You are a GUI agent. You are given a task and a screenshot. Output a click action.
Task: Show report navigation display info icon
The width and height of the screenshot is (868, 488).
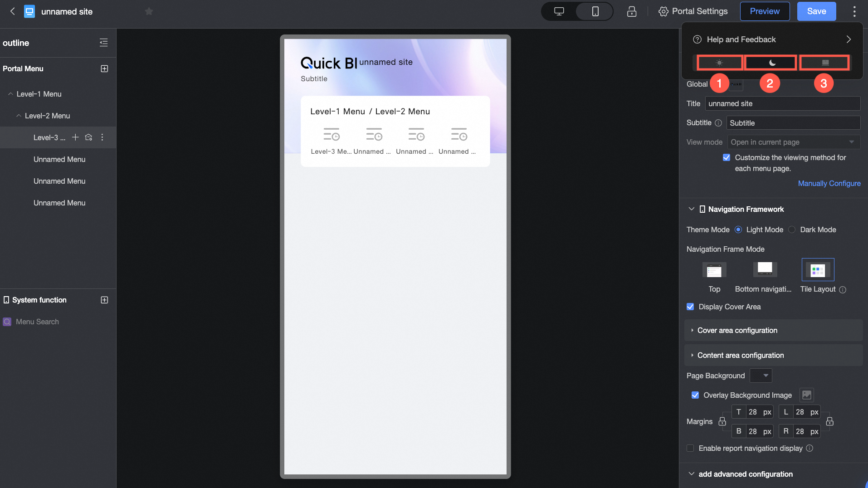[809, 448]
